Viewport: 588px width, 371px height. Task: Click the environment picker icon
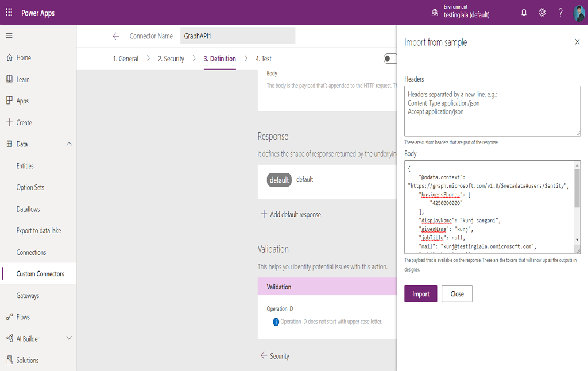click(x=435, y=13)
